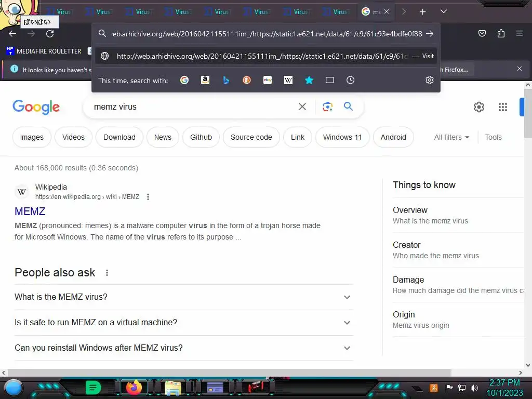Open People also ask three-dot options
The height and width of the screenshot is (399, 532).
click(x=107, y=273)
